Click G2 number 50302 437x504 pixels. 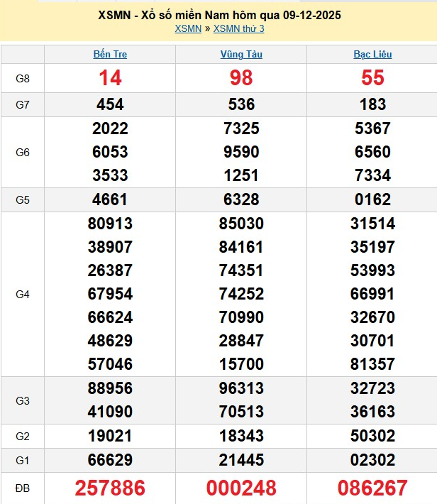click(372, 436)
